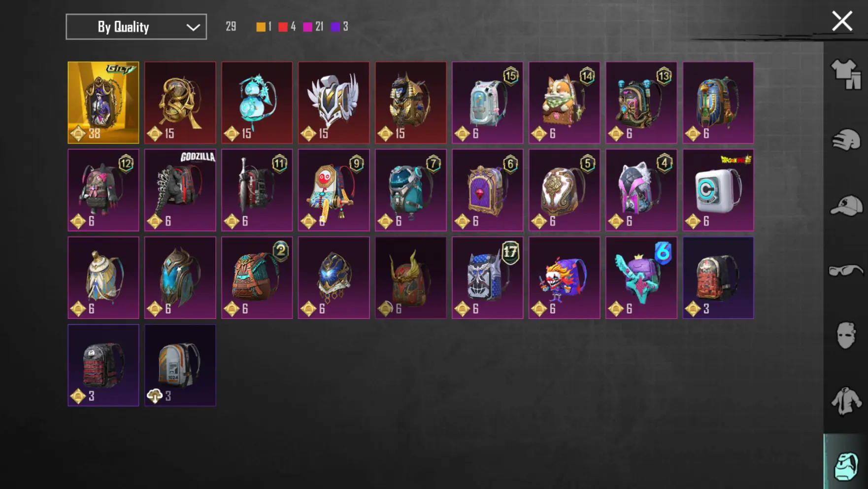Click the red quality filter swatch

(283, 27)
